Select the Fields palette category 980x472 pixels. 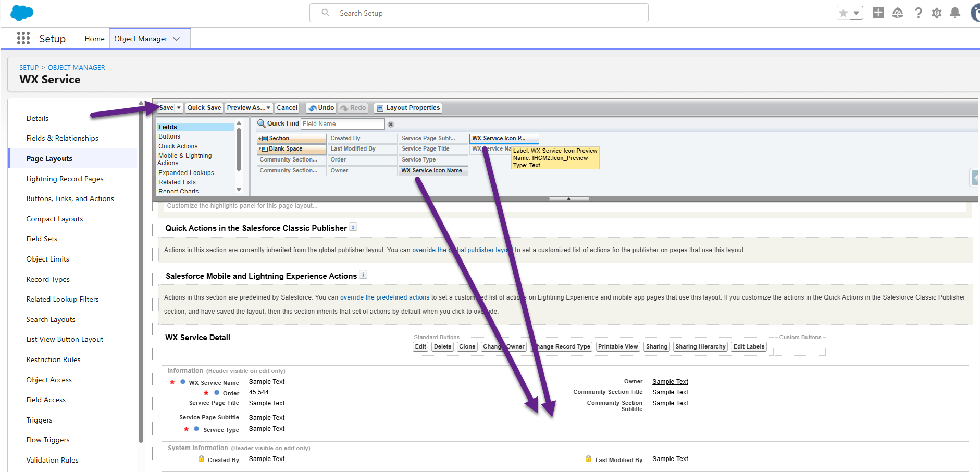195,127
